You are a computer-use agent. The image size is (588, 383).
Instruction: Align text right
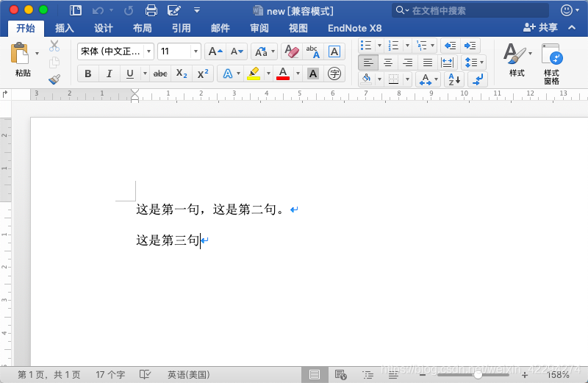(x=408, y=62)
